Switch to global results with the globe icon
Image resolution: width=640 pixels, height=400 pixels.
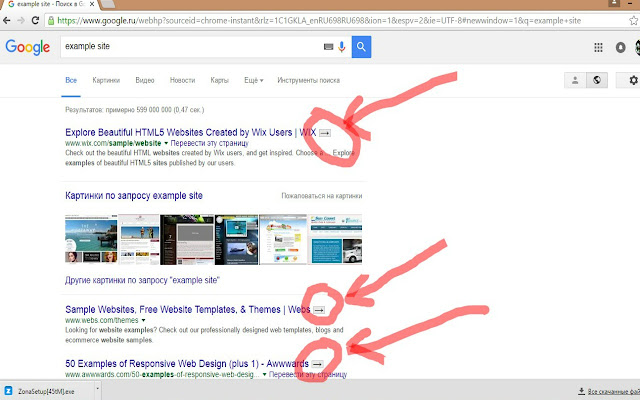(x=597, y=80)
